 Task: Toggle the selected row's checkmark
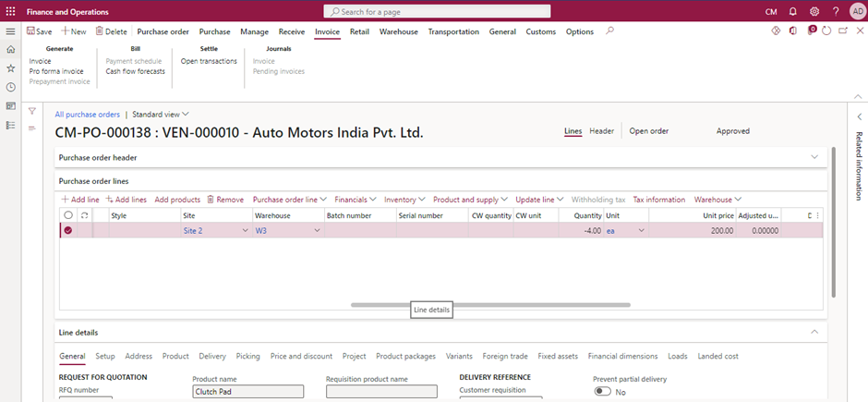(68, 231)
